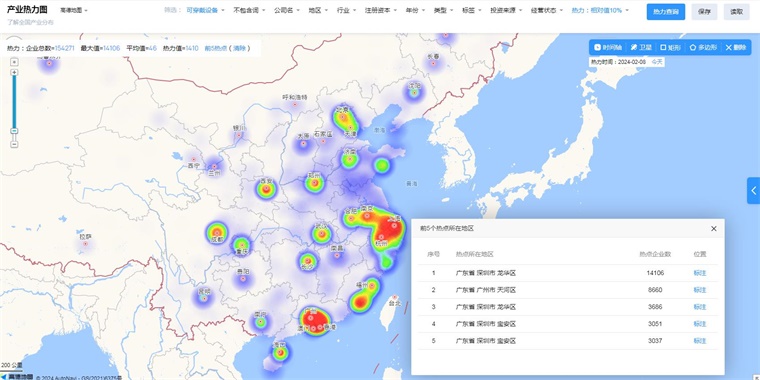This screenshot has height=380, width=760.
Task: Open the 年份 filter dropdown
Action: [x=415, y=10]
